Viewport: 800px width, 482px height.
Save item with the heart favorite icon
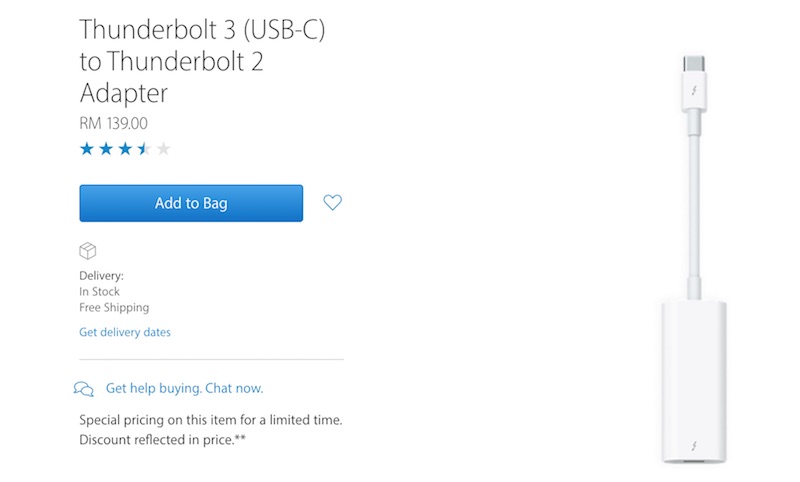(x=333, y=202)
